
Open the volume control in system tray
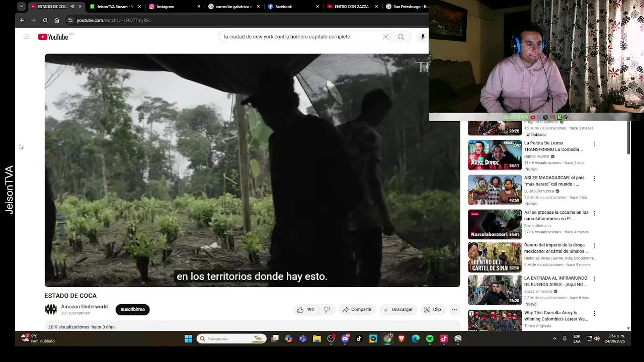[597, 339]
